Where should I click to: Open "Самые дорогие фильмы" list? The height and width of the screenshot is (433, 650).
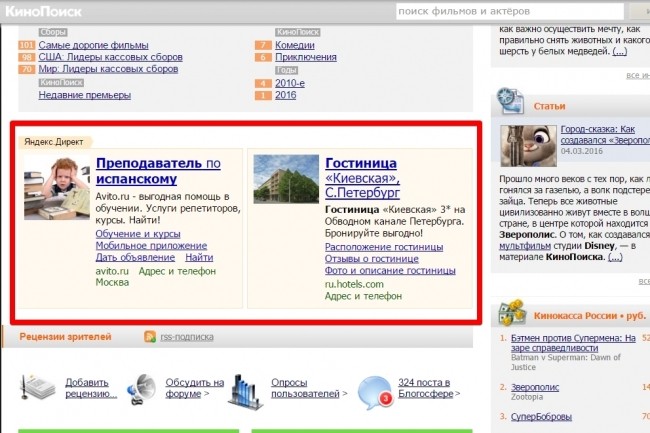point(93,45)
